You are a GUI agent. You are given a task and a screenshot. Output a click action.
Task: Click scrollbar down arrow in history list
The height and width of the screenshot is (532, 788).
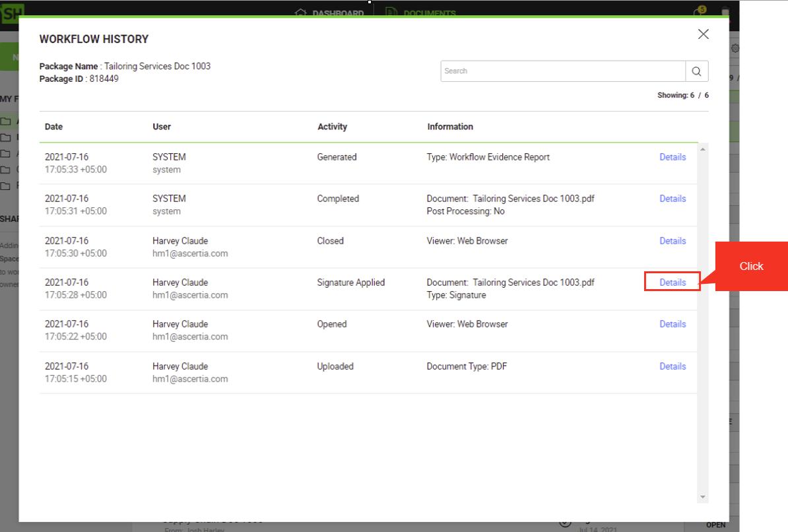click(x=702, y=497)
